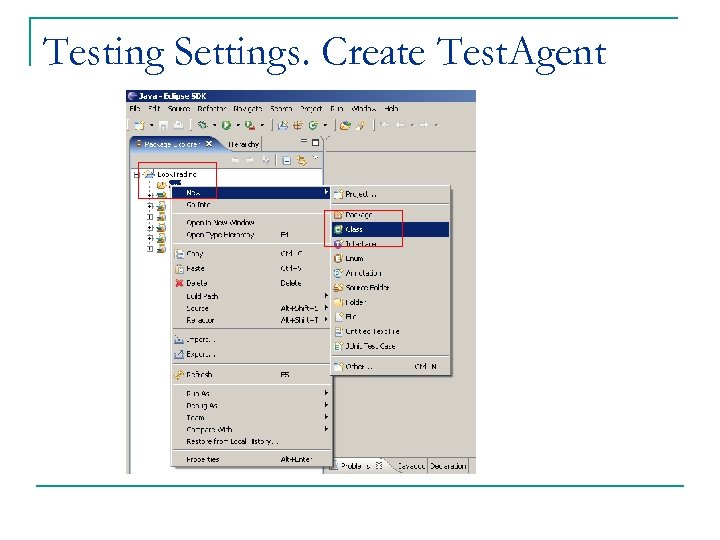
Task: Click the green Run button icon
Action: tap(226, 125)
